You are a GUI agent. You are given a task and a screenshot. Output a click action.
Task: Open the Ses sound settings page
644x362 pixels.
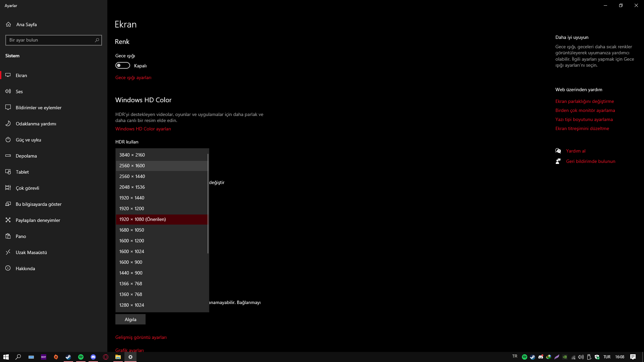click(x=54, y=92)
